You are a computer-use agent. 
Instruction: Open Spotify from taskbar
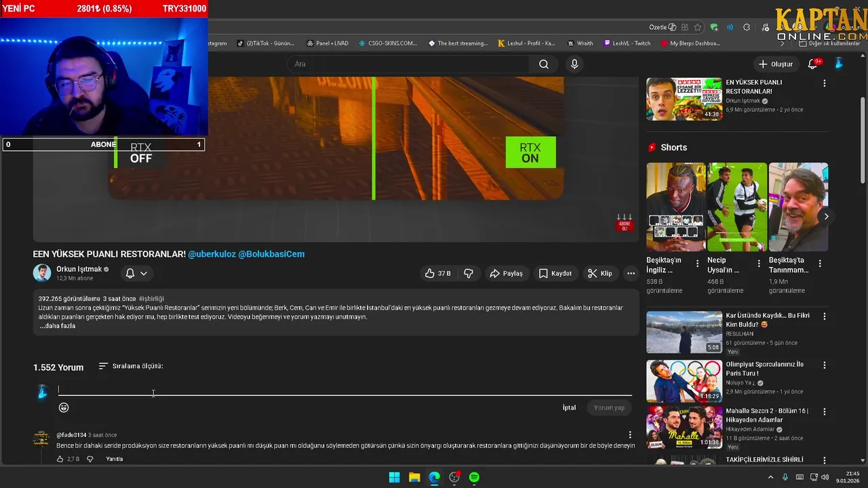pyautogui.click(x=474, y=477)
